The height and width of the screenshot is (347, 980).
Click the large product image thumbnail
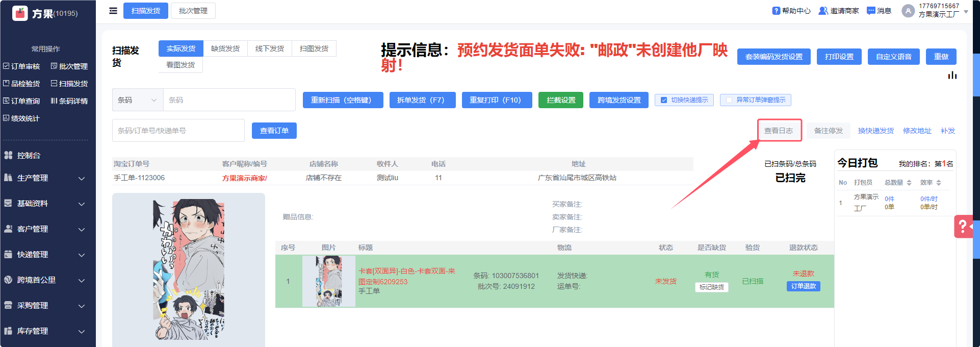(189, 269)
